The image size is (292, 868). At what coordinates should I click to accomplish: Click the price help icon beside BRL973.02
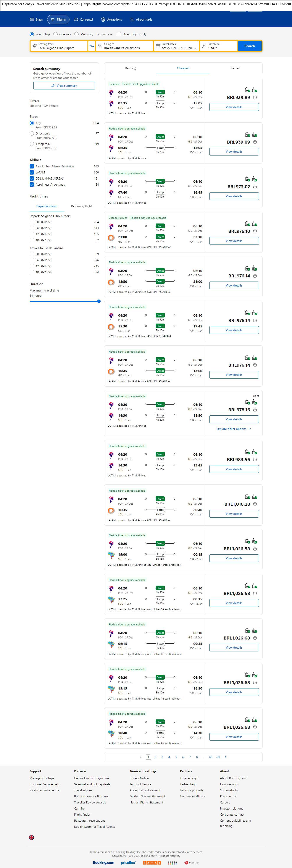click(255, 187)
